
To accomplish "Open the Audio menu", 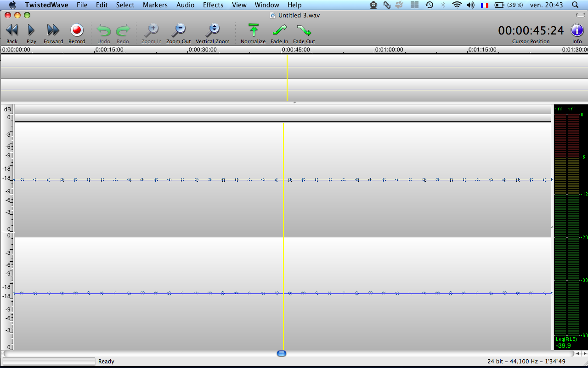I will pos(185,5).
